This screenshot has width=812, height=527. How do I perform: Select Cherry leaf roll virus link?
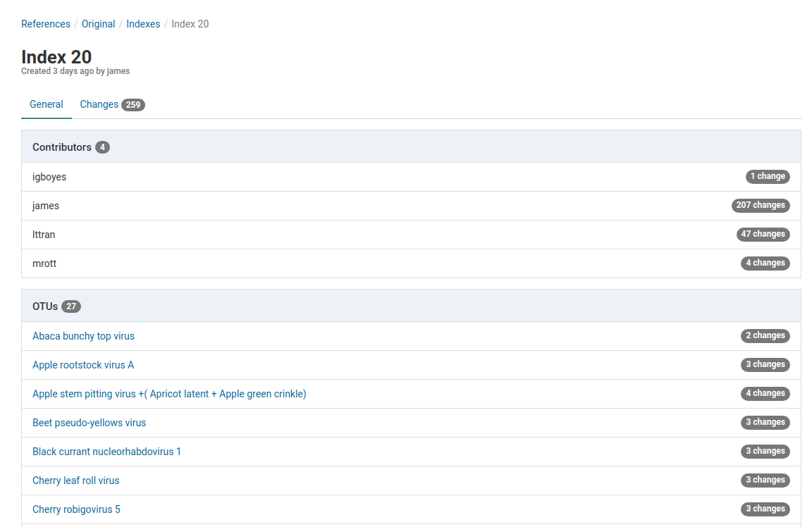pos(76,480)
